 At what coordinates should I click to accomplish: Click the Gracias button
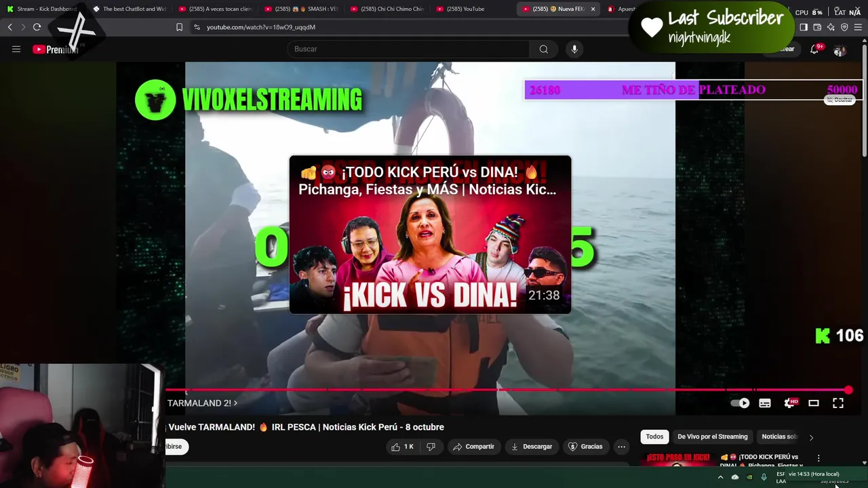click(x=585, y=447)
